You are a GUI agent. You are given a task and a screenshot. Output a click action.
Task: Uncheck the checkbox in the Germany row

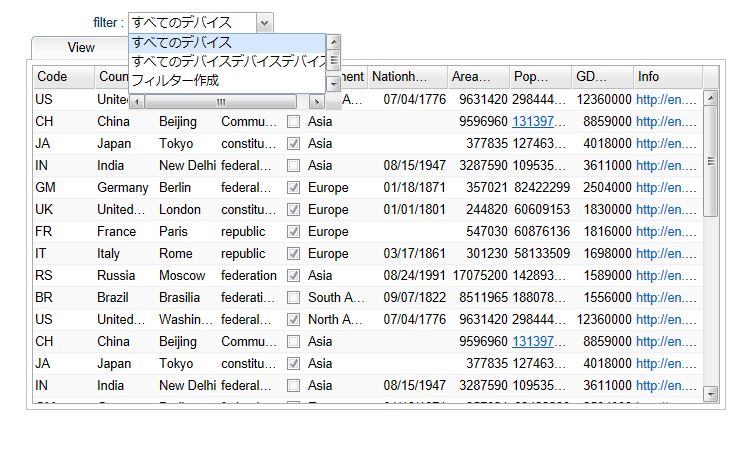point(293,187)
